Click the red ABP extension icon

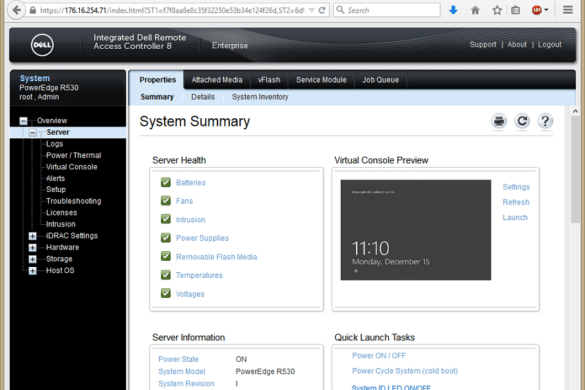pyautogui.click(x=537, y=10)
